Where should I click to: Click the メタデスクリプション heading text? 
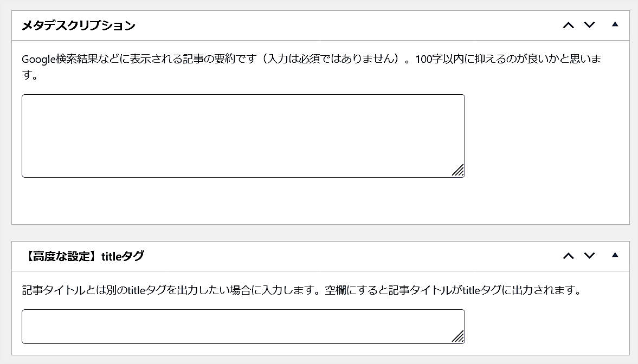point(78,25)
